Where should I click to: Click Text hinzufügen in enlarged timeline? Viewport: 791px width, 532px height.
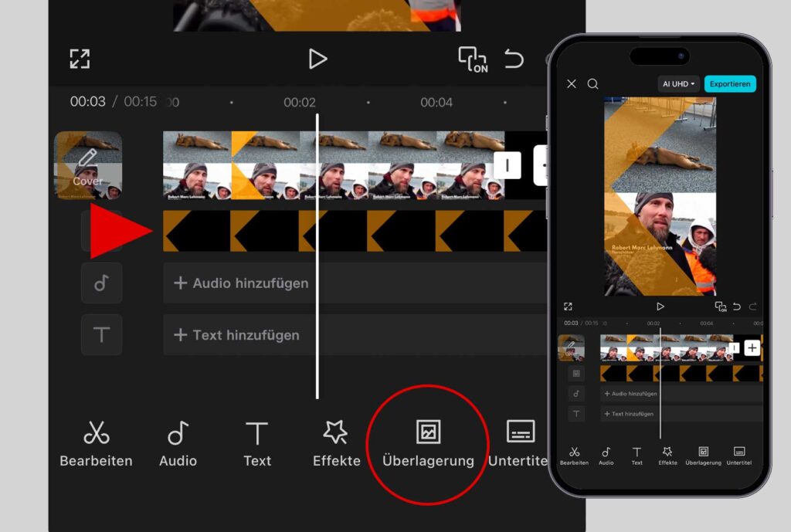tap(237, 335)
